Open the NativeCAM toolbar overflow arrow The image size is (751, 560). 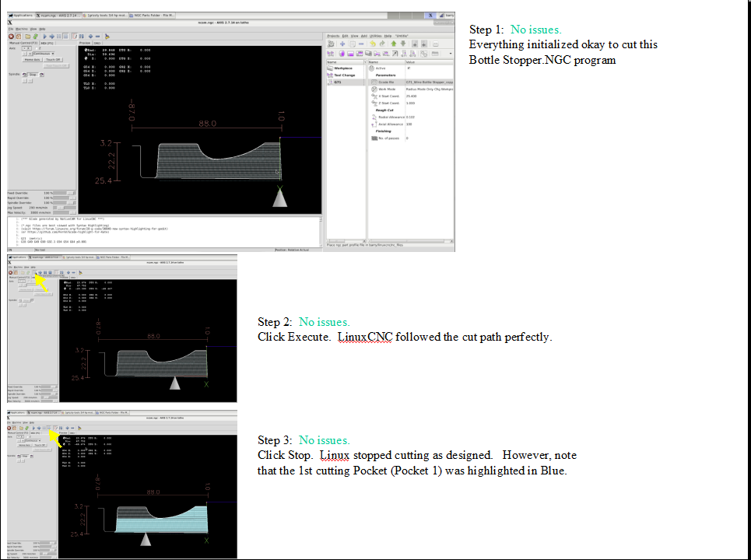pyautogui.click(x=451, y=54)
